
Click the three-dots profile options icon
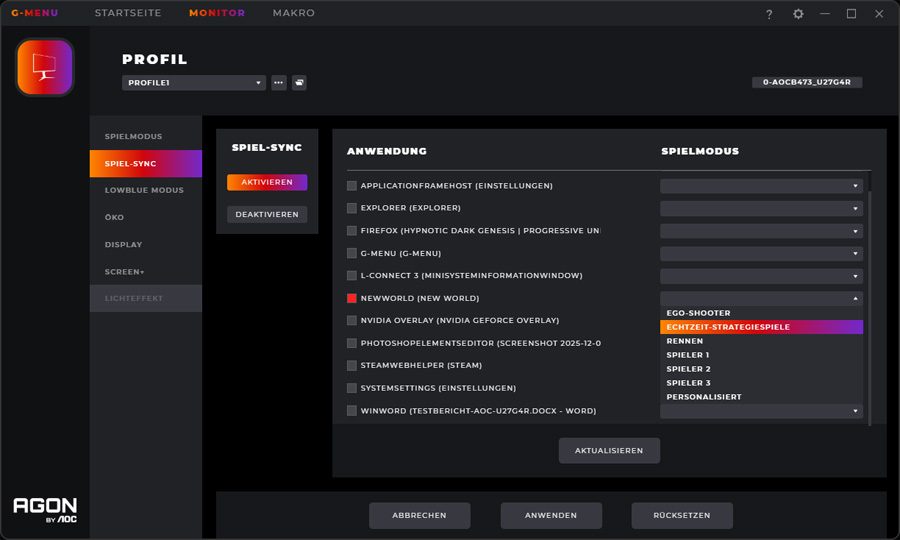(x=279, y=83)
